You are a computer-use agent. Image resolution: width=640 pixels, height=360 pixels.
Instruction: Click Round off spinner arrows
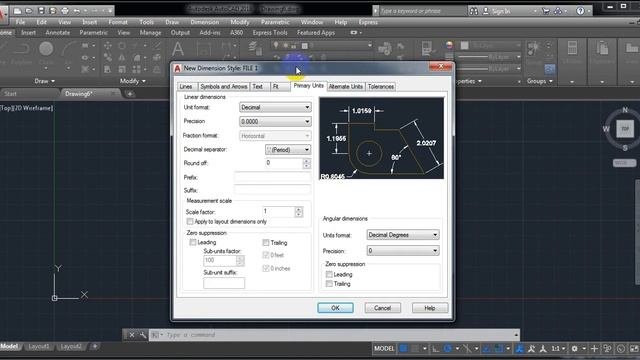pyautogui.click(x=307, y=163)
